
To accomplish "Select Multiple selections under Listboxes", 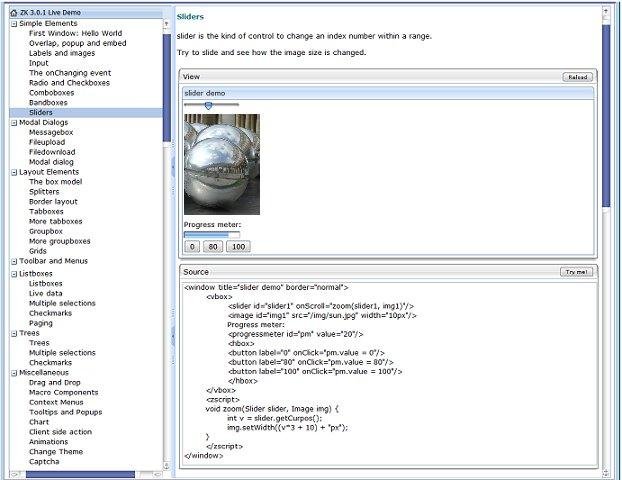I will [x=62, y=304].
